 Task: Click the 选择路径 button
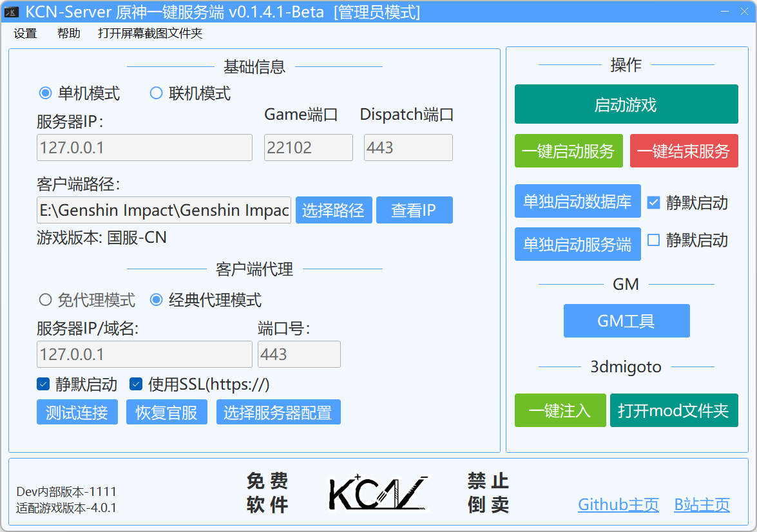click(334, 210)
